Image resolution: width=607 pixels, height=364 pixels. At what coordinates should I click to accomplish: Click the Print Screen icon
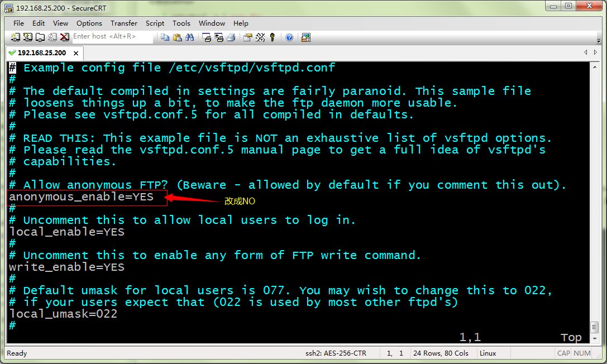coord(207,37)
